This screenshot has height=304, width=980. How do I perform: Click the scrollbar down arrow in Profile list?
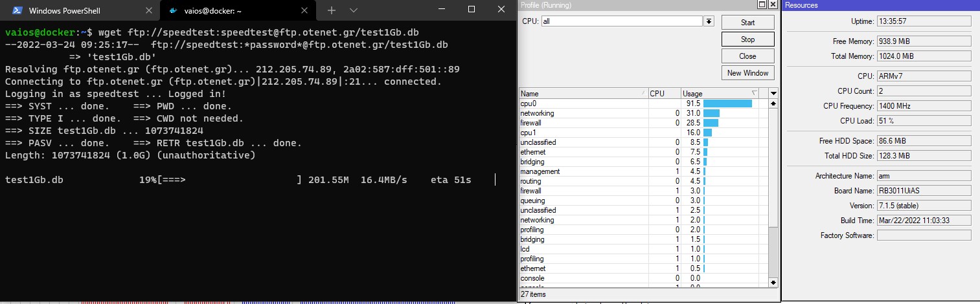pos(773,282)
